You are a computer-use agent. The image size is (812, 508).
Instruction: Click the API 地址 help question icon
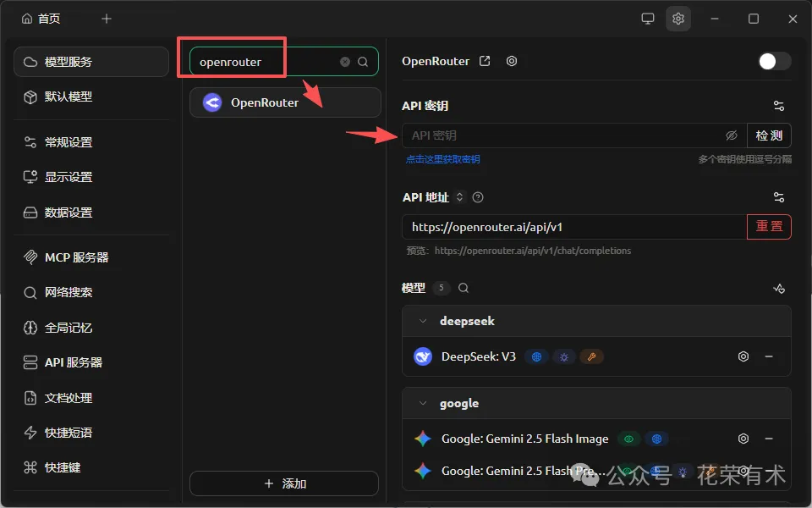point(478,197)
